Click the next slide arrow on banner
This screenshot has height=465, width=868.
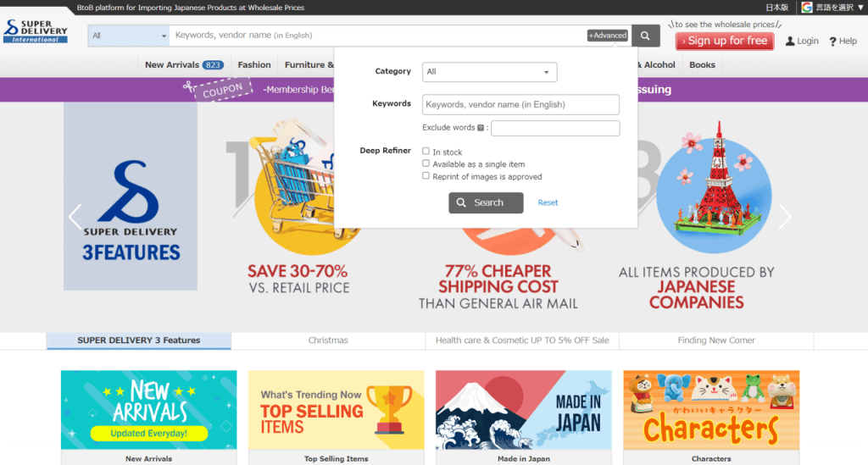coord(784,216)
